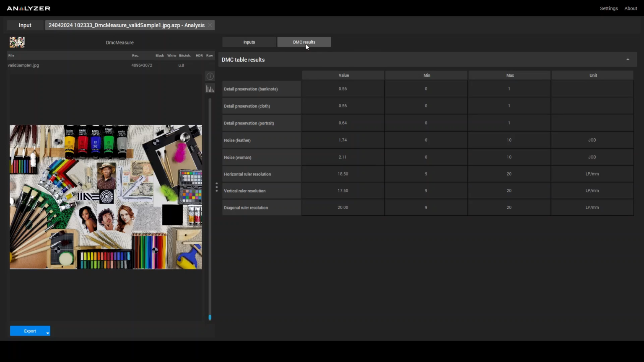Collapse the DMC table results section
The width and height of the screenshot is (644, 362).
coord(628,59)
